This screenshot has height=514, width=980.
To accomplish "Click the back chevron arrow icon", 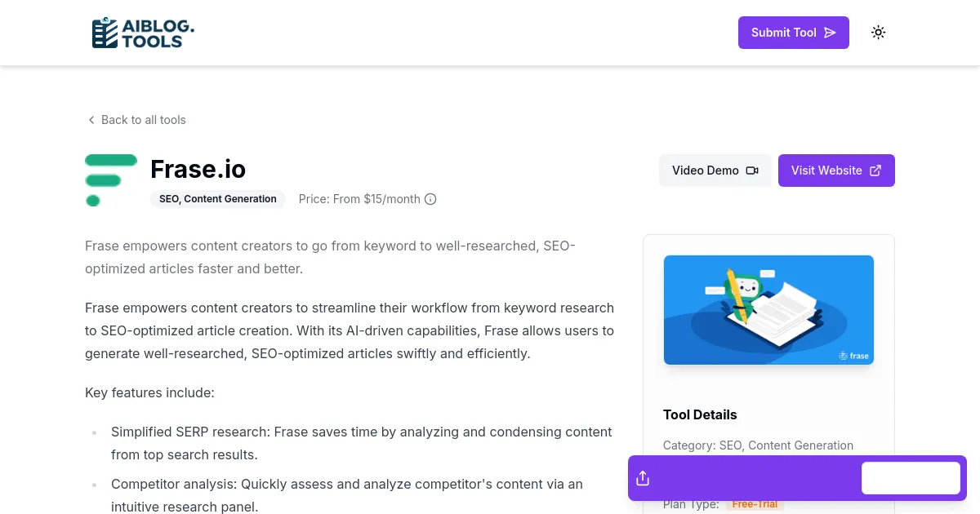I will tap(91, 120).
